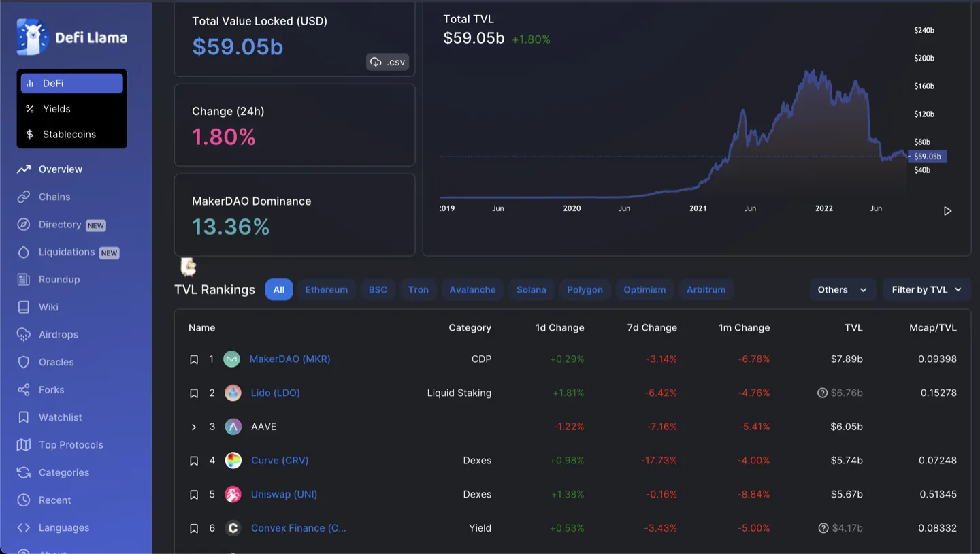Go to the Top Protocols page
This screenshot has width=980, height=554.
71,445
